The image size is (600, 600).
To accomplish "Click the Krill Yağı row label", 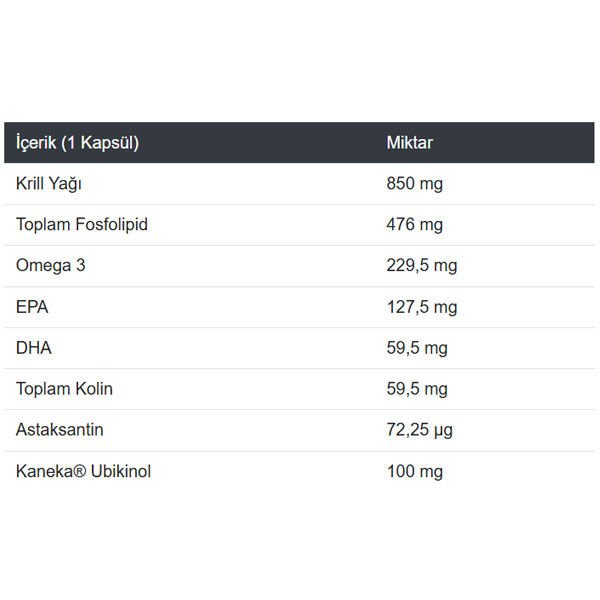I will [x=49, y=184].
